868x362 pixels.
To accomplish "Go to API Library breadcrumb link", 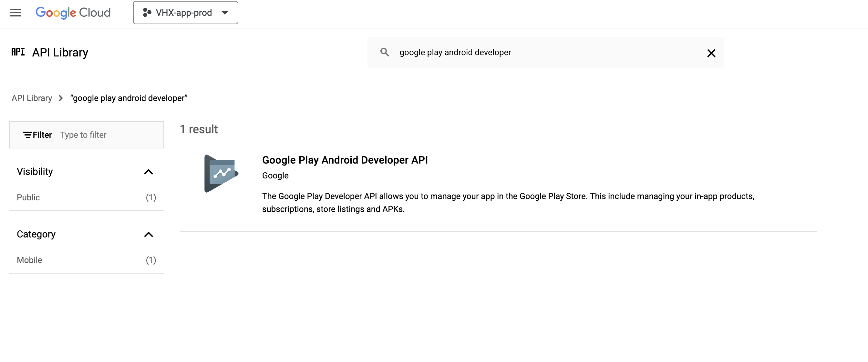I will (x=32, y=98).
